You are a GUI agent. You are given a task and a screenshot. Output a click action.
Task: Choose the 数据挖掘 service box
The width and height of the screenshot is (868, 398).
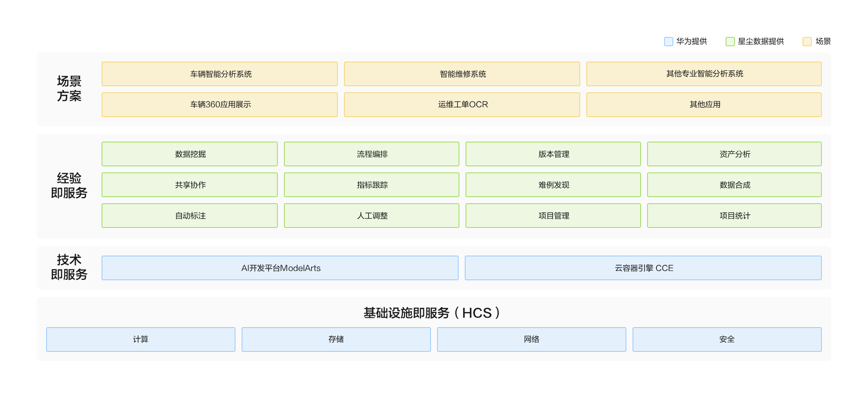coord(190,154)
